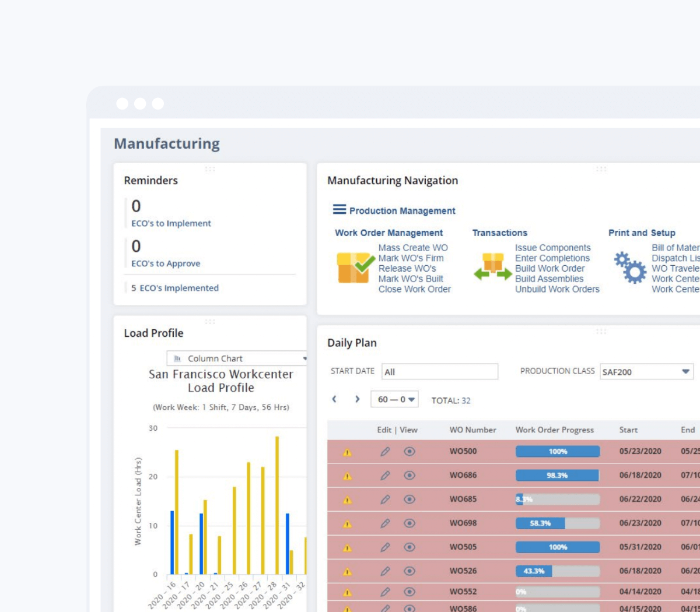Click the Transactions arrows icon

tap(493, 267)
